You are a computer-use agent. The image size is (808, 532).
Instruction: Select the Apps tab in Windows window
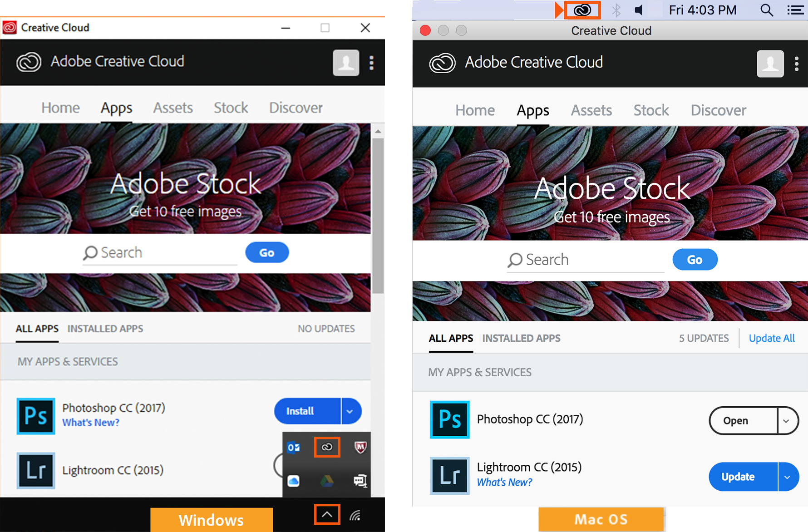click(x=116, y=108)
